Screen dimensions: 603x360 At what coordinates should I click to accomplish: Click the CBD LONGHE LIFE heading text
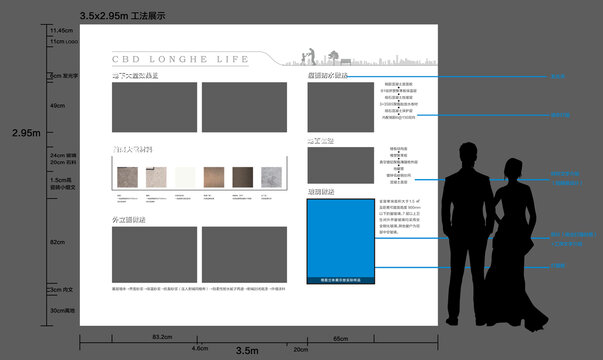click(180, 59)
